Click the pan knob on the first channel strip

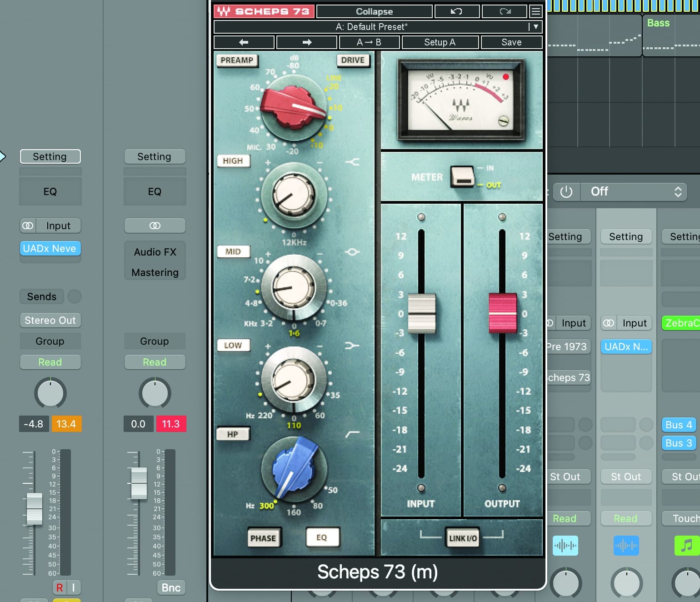(x=50, y=393)
